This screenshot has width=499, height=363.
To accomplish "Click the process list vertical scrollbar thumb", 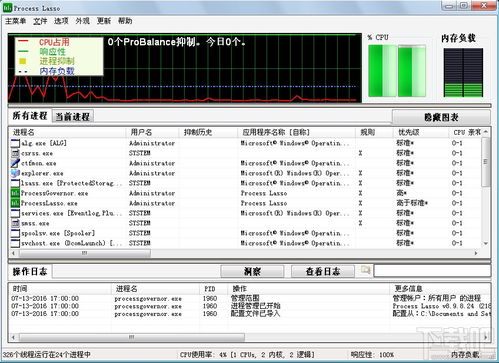I will pyautogui.click(x=485, y=162).
